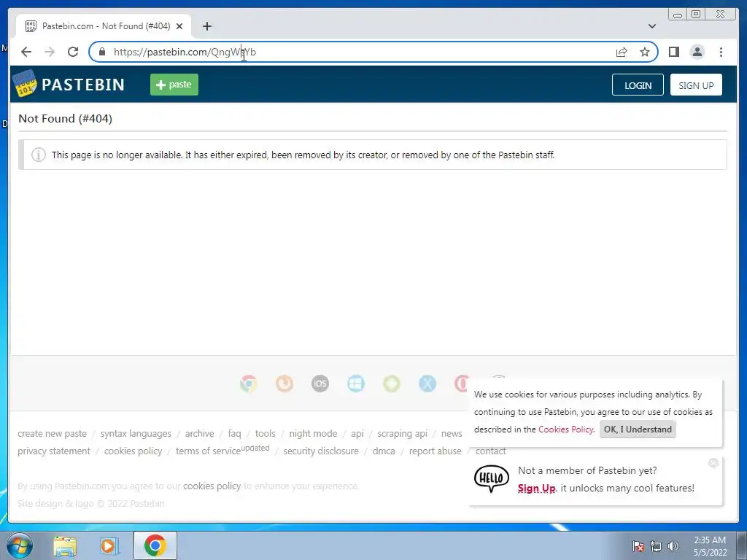
Task: Click the Chrome extension icon in footer
Action: [x=249, y=384]
